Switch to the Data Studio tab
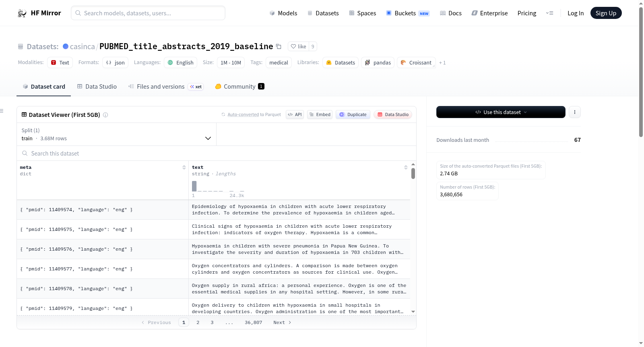Viewport: 644px width, 347px height. click(97, 87)
